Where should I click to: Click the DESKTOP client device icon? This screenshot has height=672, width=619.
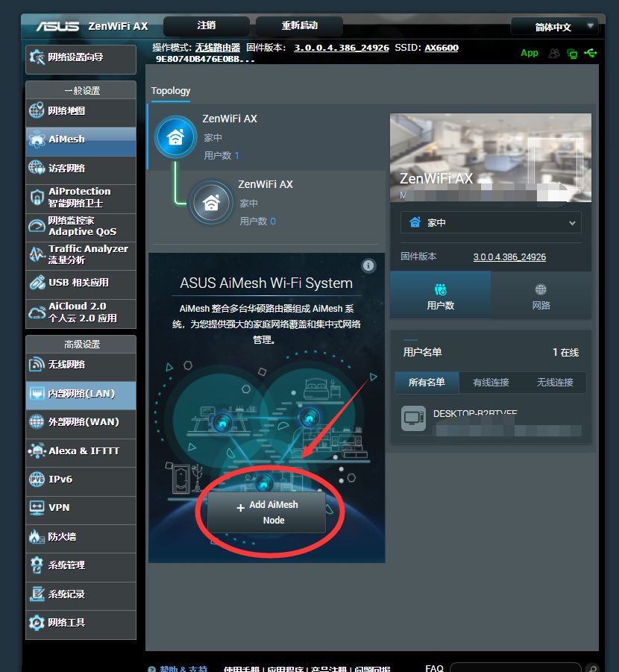[x=414, y=418]
